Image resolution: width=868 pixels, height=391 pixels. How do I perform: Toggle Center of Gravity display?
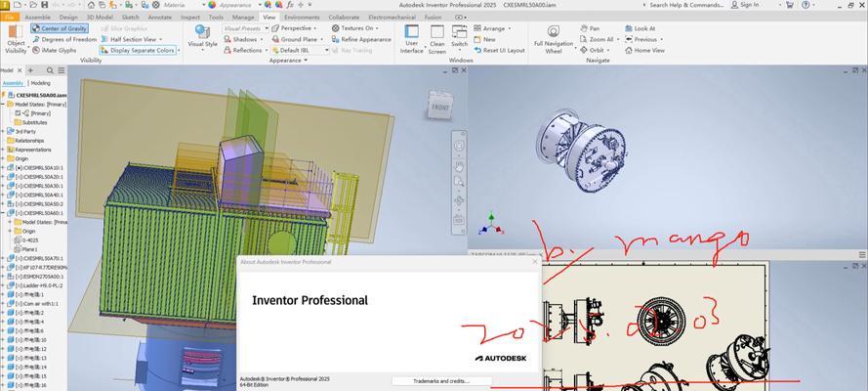coord(60,28)
